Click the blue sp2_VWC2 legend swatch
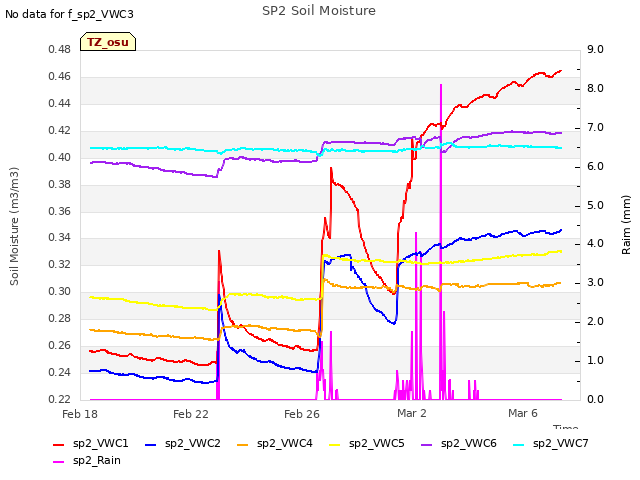The image size is (640, 480). coord(151,445)
